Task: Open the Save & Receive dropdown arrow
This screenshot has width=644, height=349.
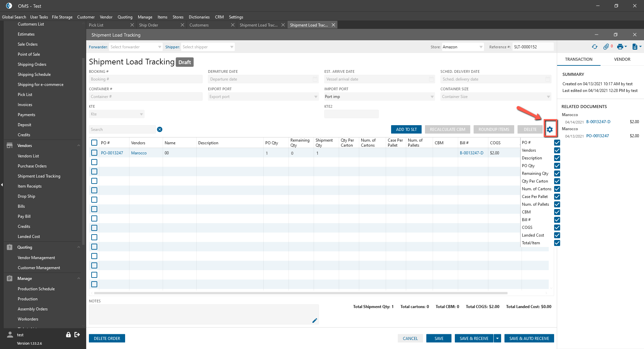Action: pyautogui.click(x=497, y=338)
